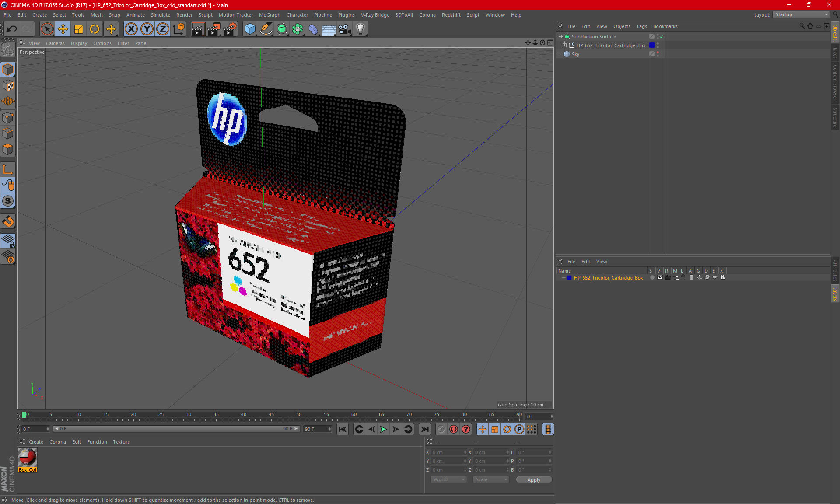Open the material manager Texture menu
This screenshot has height=504, width=840.
pyautogui.click(x=121, y=442)
